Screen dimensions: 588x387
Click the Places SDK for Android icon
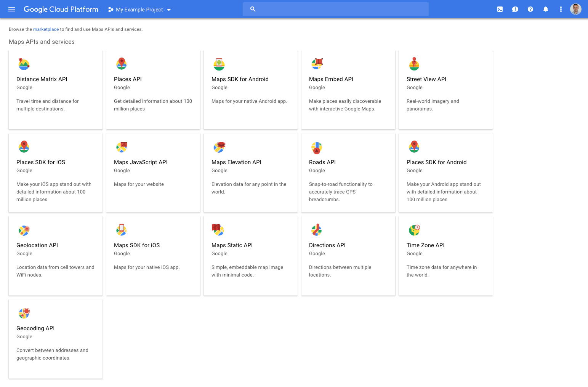(414, 147)
